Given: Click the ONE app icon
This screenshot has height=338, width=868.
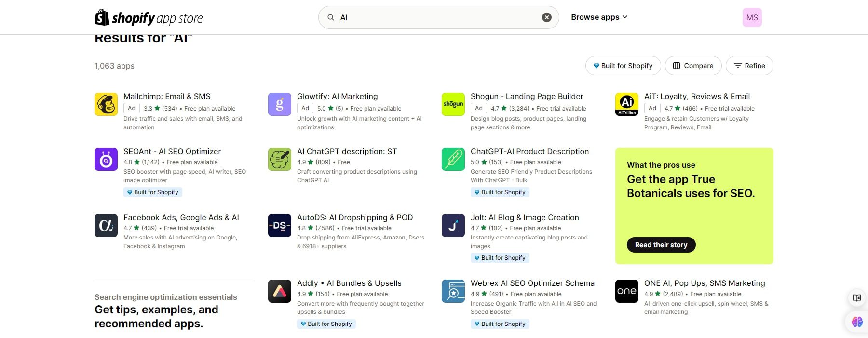Looking at the screenshot, I should point(627,291).
